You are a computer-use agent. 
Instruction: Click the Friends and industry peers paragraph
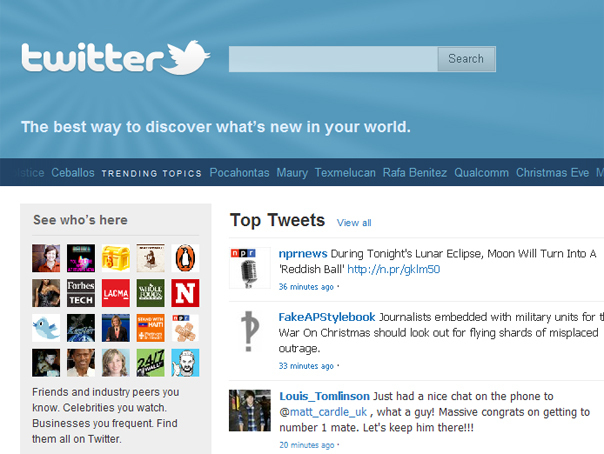(106, 415)
